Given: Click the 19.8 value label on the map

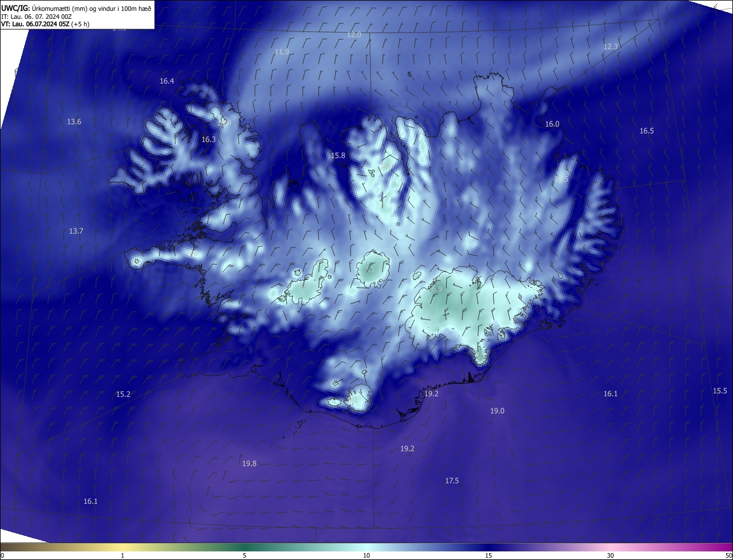Looking at the screenshot, I should [249, 464].
